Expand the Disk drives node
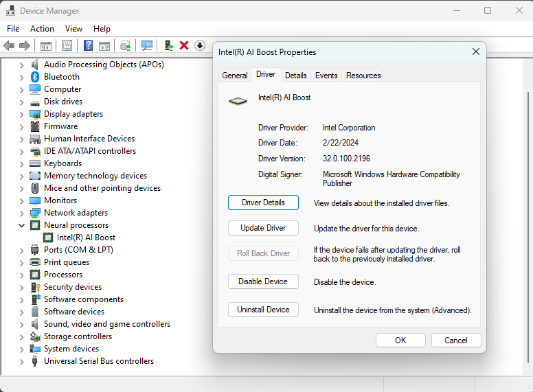 (x=22, y=102)
